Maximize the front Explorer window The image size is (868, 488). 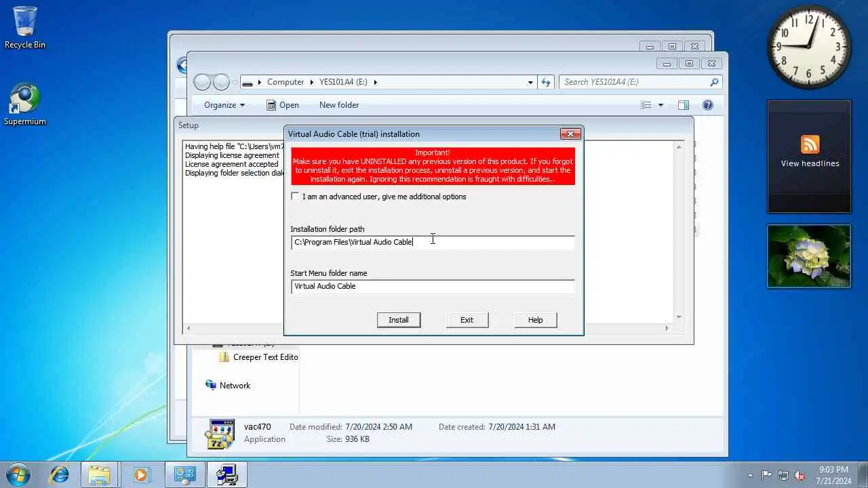click(689, 64)
